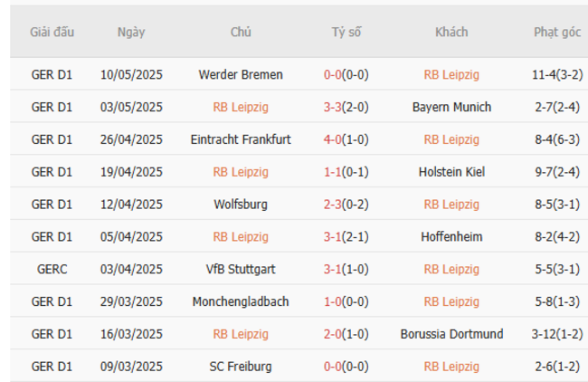Image resolution: width=588 pixels, height=382 pixels.
Task: Open the 4-0(1-0) Frankfurt match score
Action: (x=346, y=139)
